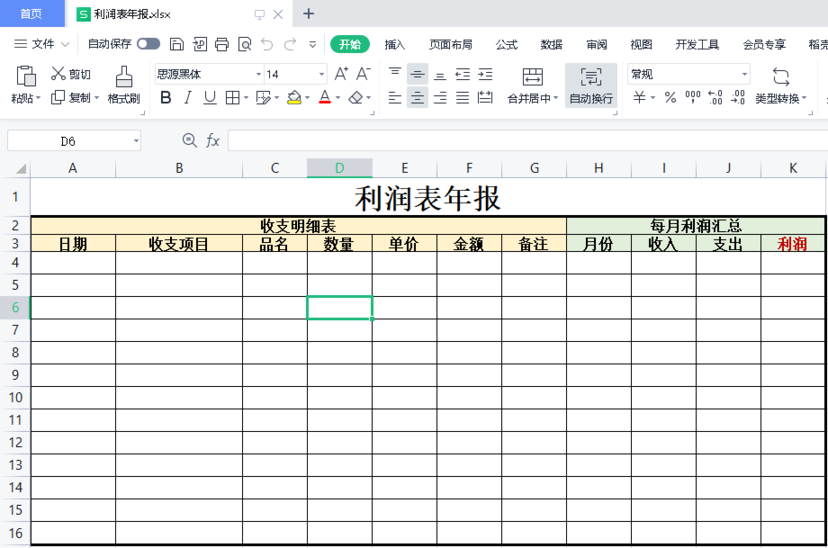Image resolution: width=828 pixels, height=548 pixels.
Task: Open the number format dropdown
Action: click(x=744, y=74)
